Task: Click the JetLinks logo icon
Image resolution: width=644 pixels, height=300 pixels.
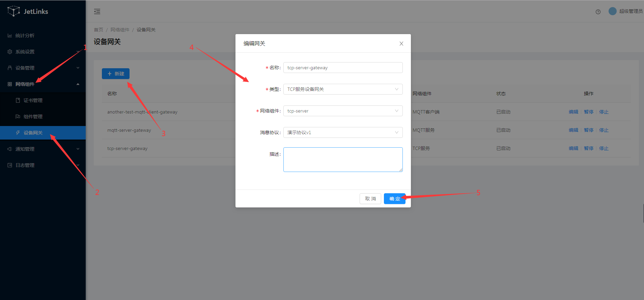Action: point(13,11)
